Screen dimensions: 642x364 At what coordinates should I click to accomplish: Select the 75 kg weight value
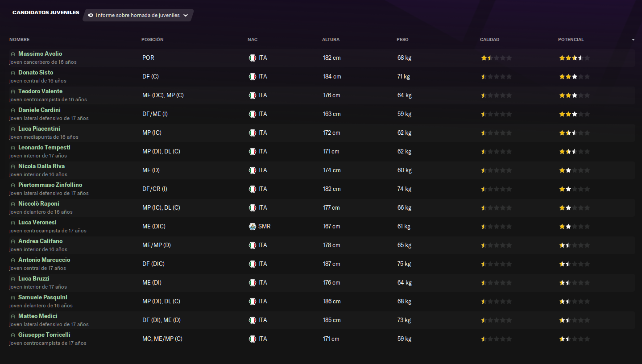tap(404, 264)
